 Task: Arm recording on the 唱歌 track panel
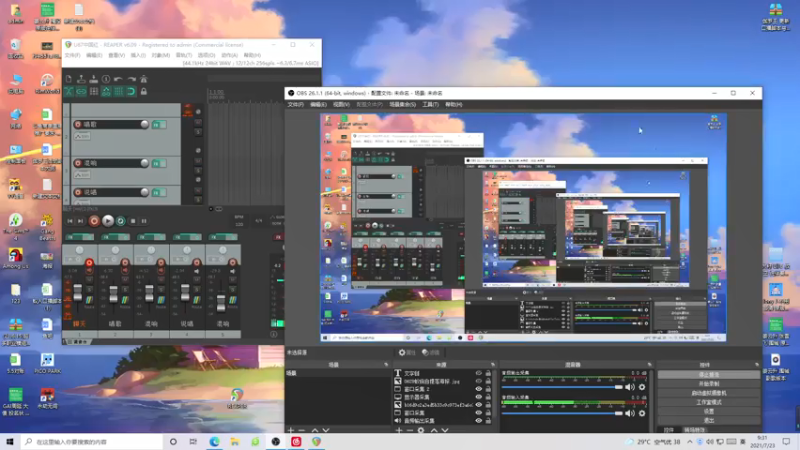coord(78,124)
